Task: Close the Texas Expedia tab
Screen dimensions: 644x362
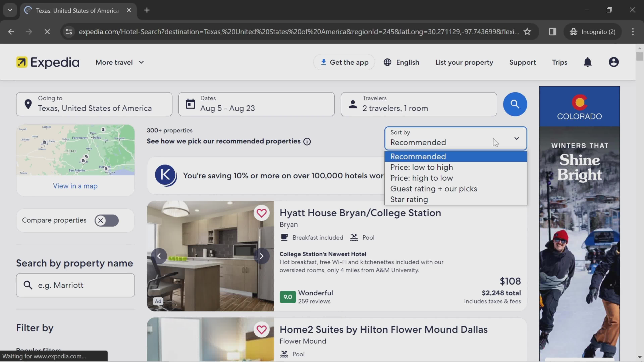Action: click(129, 10)
